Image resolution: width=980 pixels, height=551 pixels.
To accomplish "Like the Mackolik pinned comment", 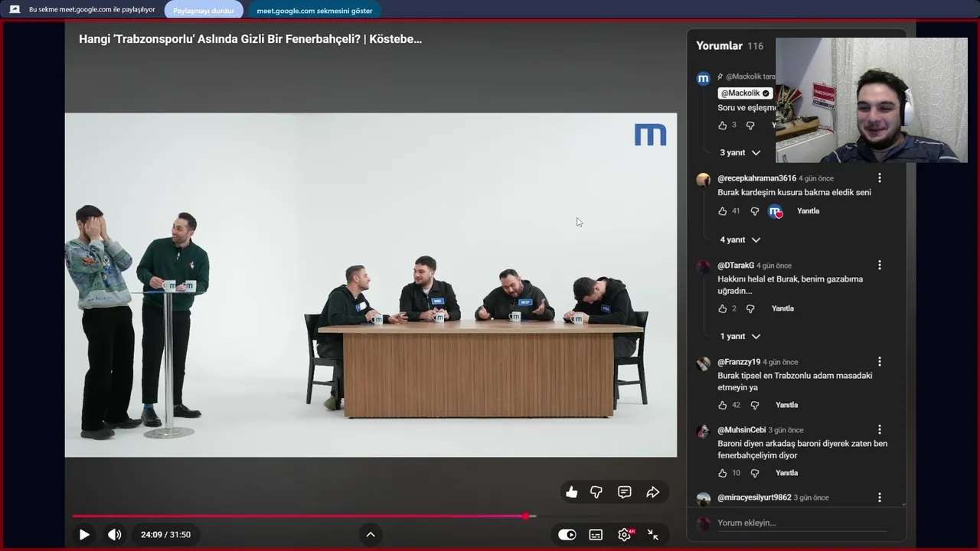I will point(723,125).
